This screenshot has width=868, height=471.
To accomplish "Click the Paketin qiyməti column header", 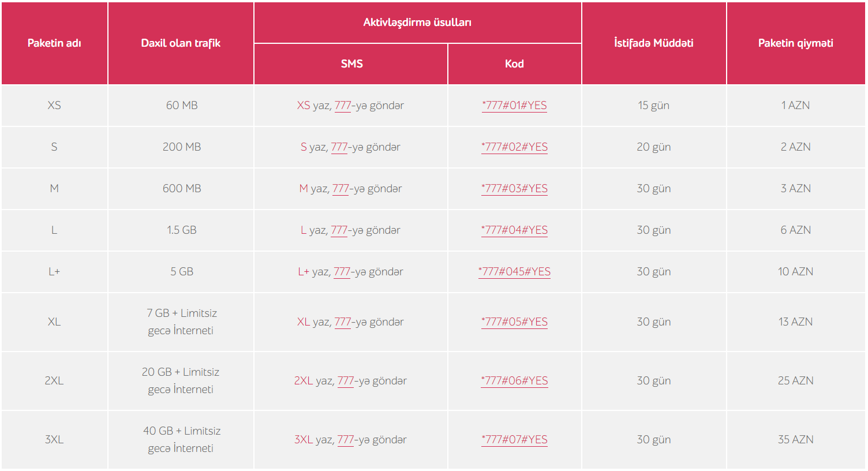I will coord(796,43).
